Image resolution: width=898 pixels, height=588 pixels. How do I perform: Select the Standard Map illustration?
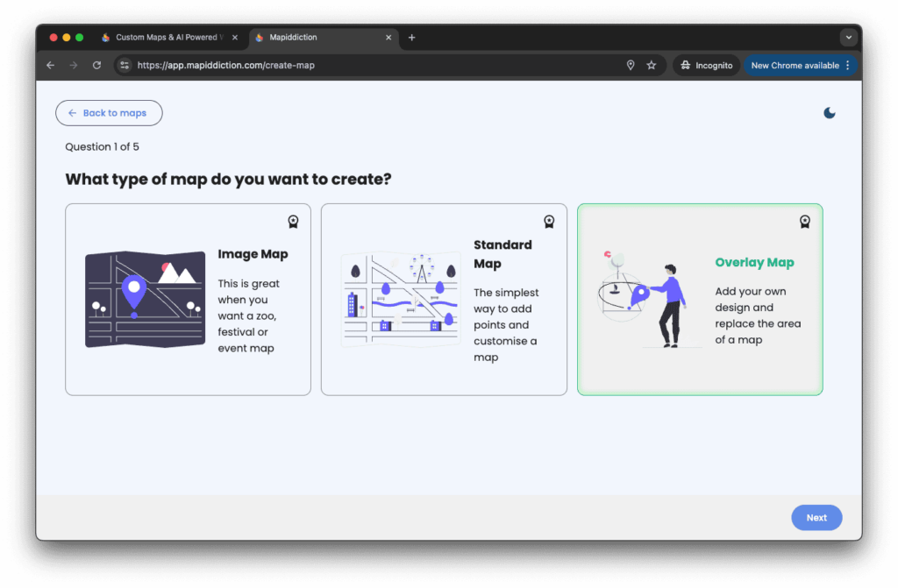click(x=400, y=300)
